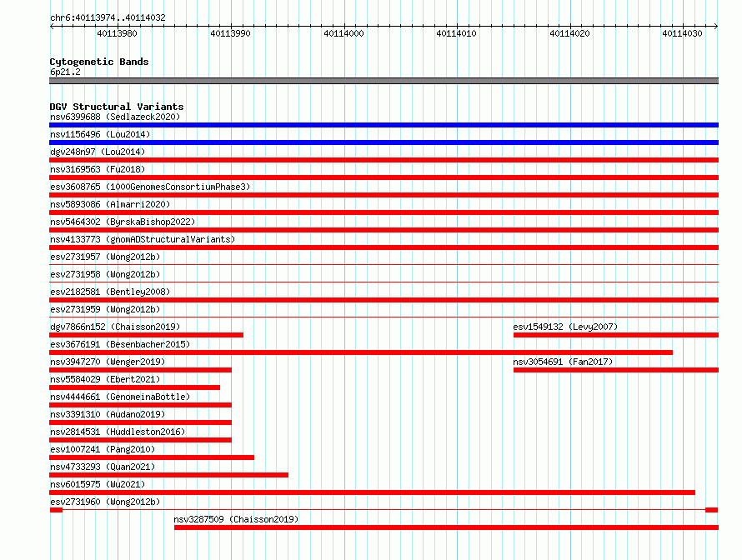Select the blue bar under nsv1156496
Screen dimensions: 742x560
pos(384,142)
